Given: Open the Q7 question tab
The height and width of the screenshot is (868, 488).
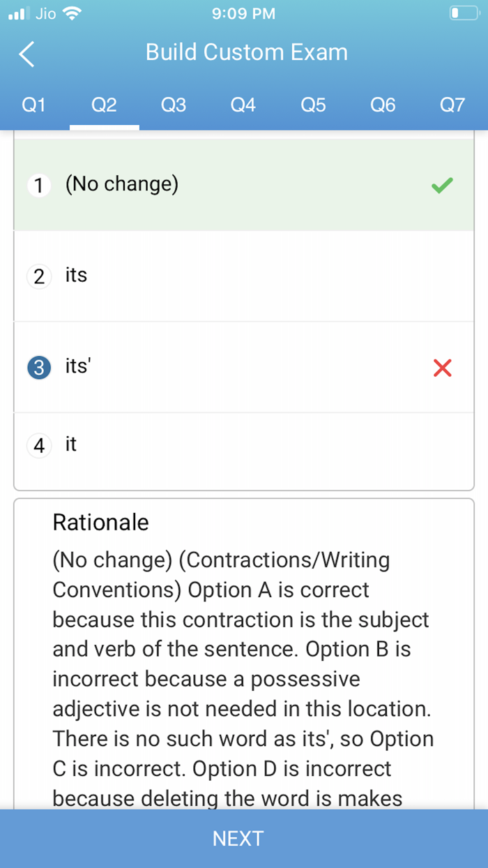Looking at the screenshot, I should [452, 105].
